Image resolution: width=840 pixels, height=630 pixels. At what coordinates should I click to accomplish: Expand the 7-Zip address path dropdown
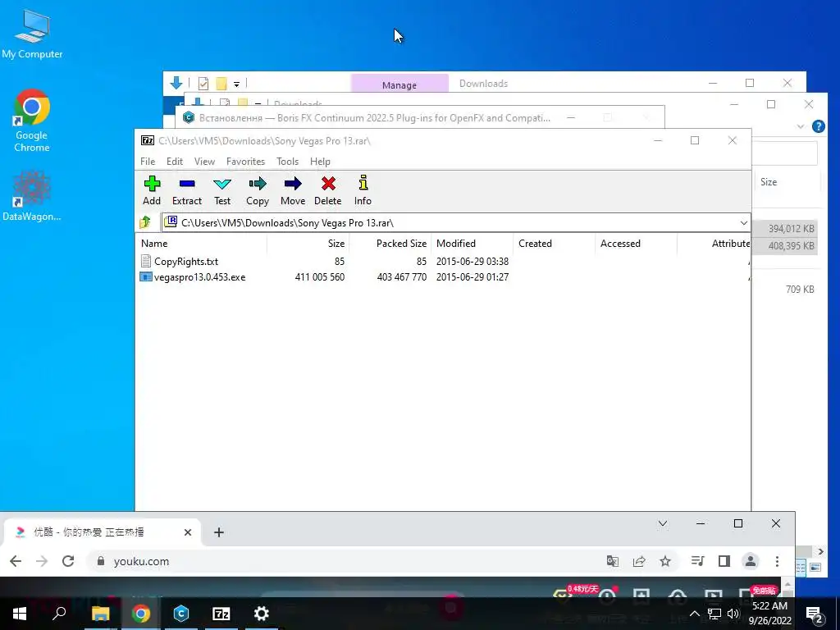[x=743, y=223]
